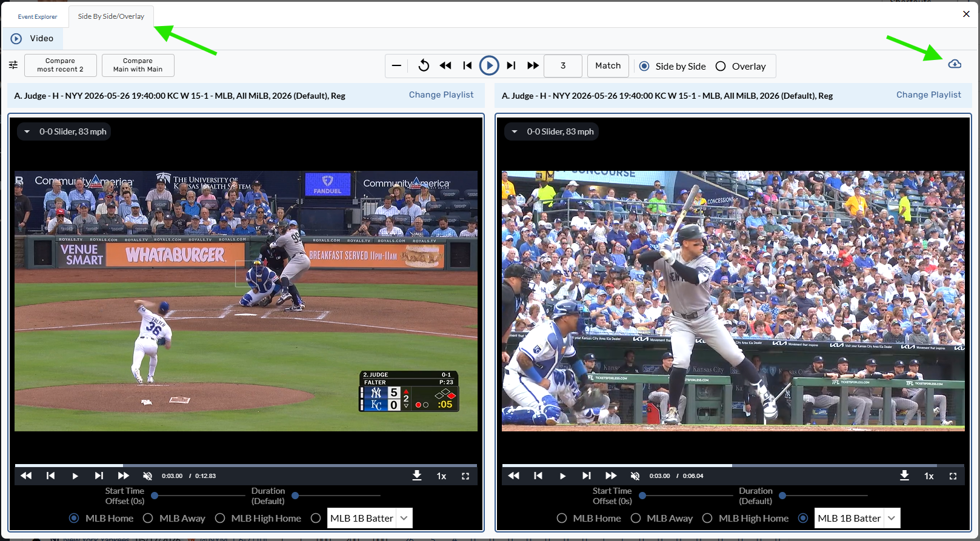Viewport: 980px width, 541px height.
Task: Rewind the right video player
Action: (x=513, y=476)
